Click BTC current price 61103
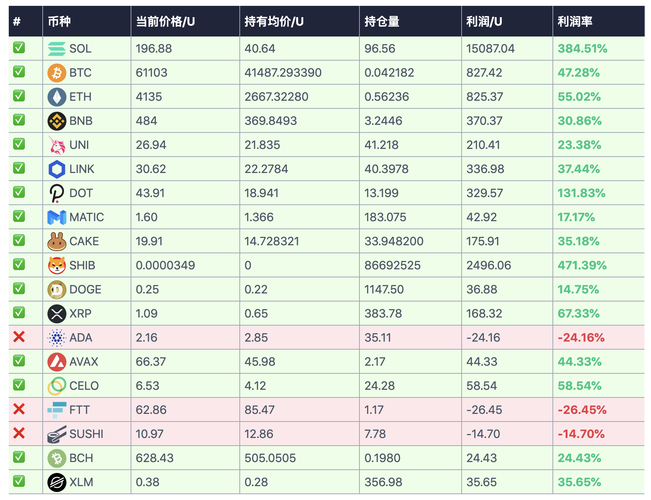Viewport: 651px width, 500px height. (x=152, y=73)
